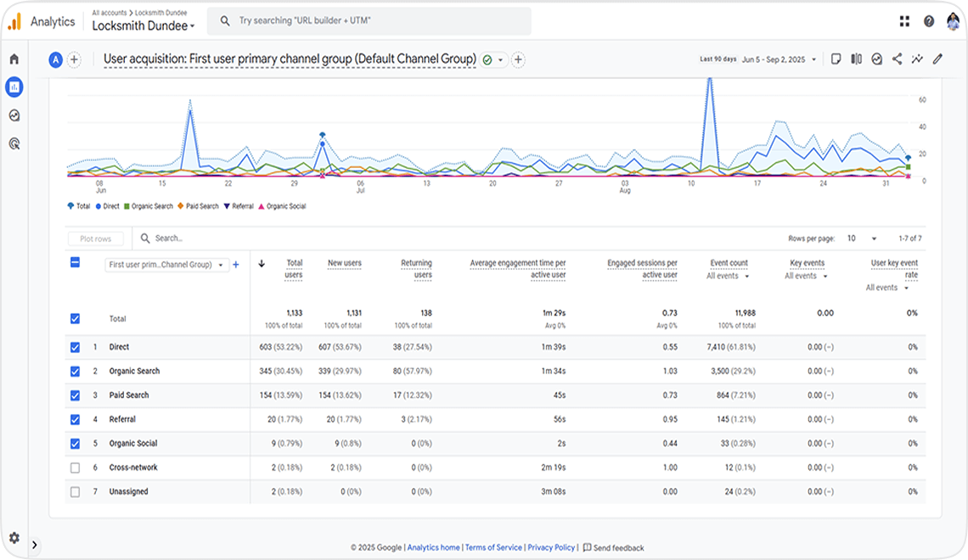Open the compare columns Edit comparisons icon
Screen dimensions: 968x560
pos(856,59)
